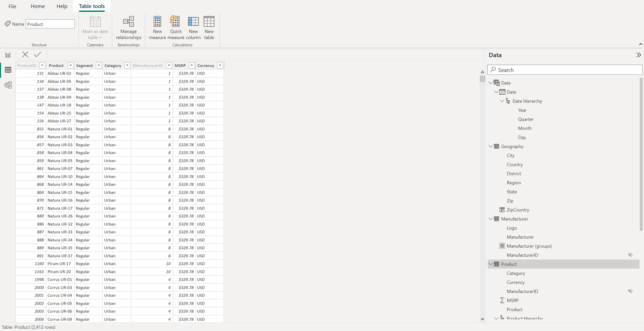
Task: Open Mark as date table menu
Action: coord(95,28)
